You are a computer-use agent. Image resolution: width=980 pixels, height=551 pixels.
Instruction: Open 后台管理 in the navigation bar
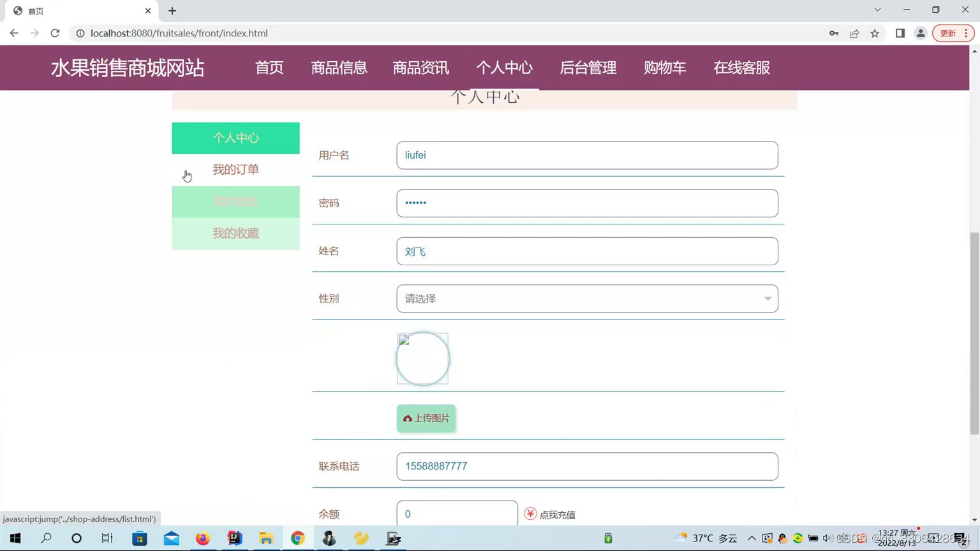588,68
